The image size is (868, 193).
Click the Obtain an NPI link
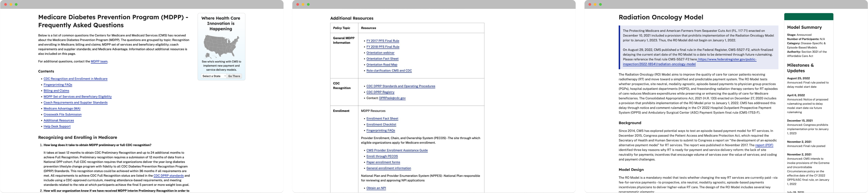pos(376,188)
